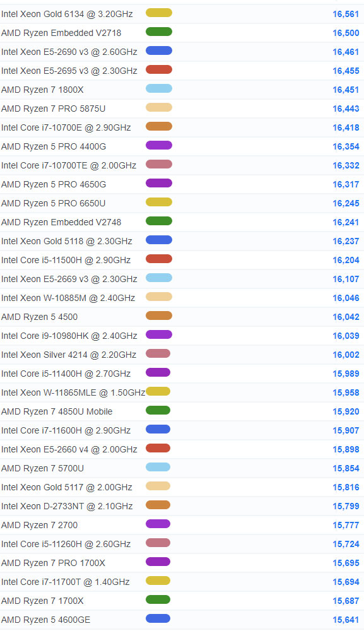Click score 16,046 for Xeon W-10885M
Viewport: 364px width, 631px height.
tap(346, 298)
